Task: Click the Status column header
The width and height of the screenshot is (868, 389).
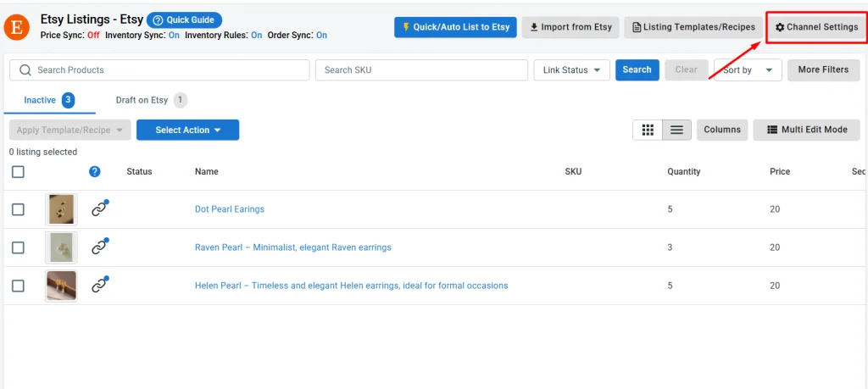Action: click(x=139, y=171)
